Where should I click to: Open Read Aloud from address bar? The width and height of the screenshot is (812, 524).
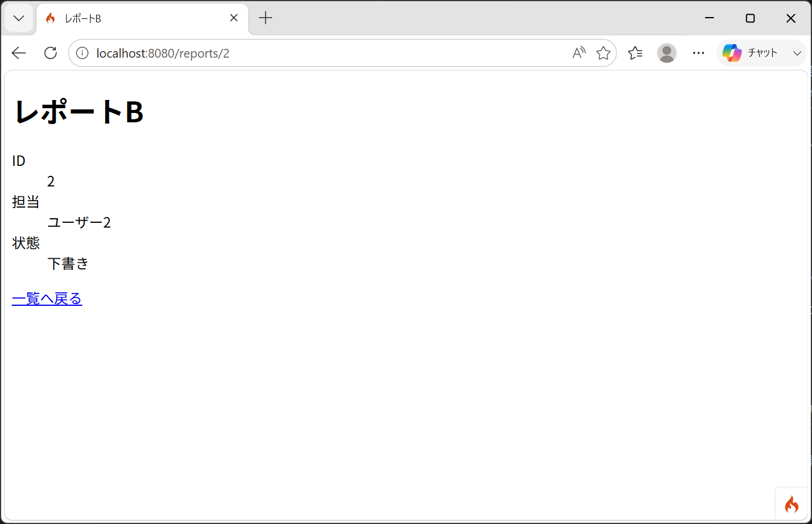[x=579, y=53]
